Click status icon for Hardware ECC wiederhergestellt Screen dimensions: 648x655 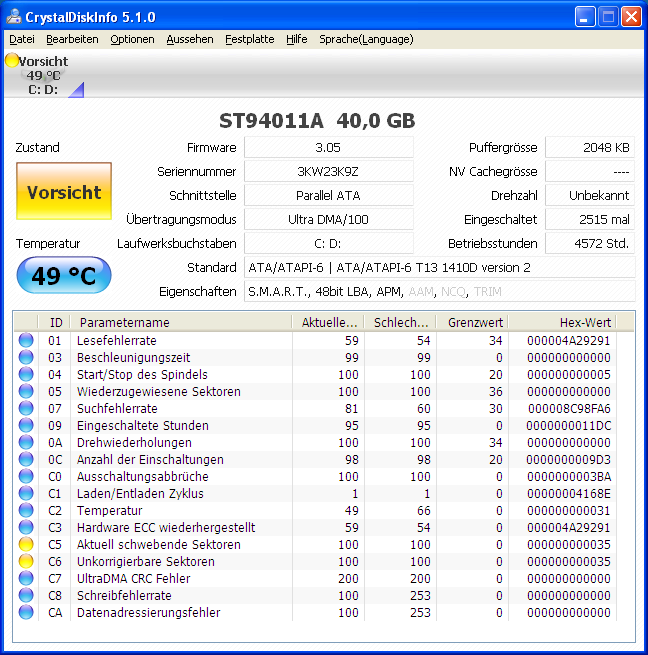click(26, 527)
